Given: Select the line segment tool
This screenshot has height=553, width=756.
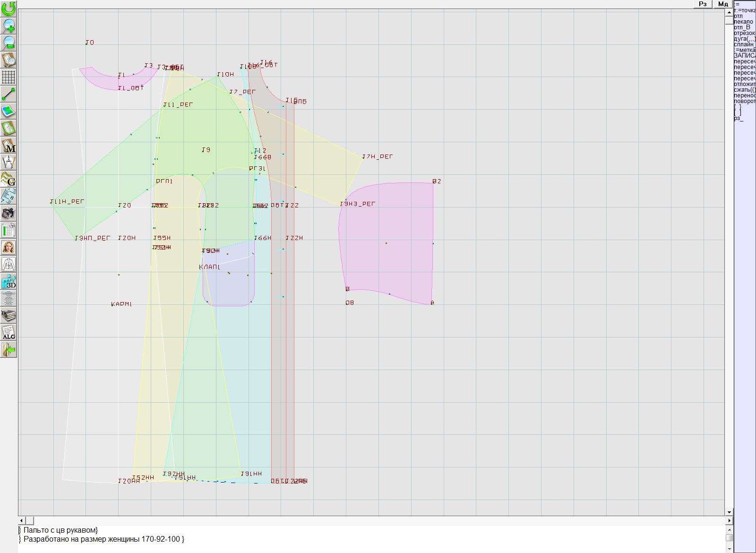Looking at the screenshot, I should click(9, 94).
